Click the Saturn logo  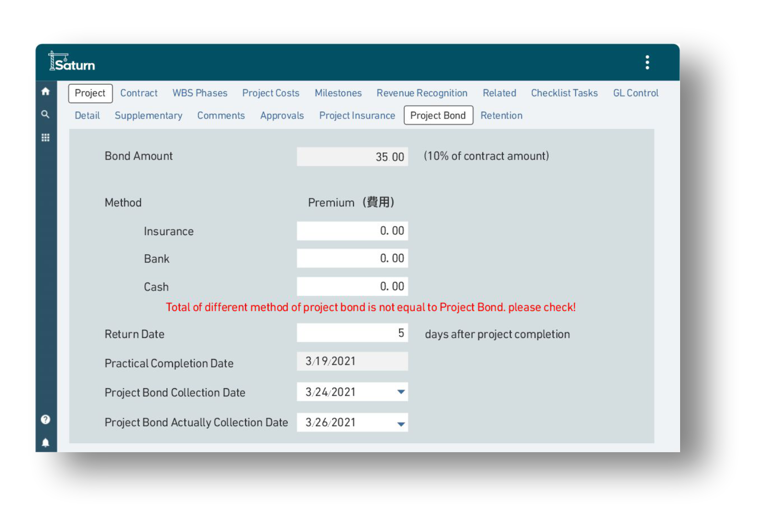click(72, 62)
